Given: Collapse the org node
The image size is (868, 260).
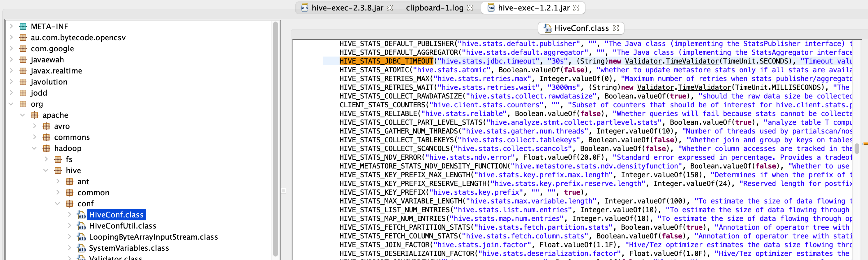Looking at the screenshot, I should point(11,104).
